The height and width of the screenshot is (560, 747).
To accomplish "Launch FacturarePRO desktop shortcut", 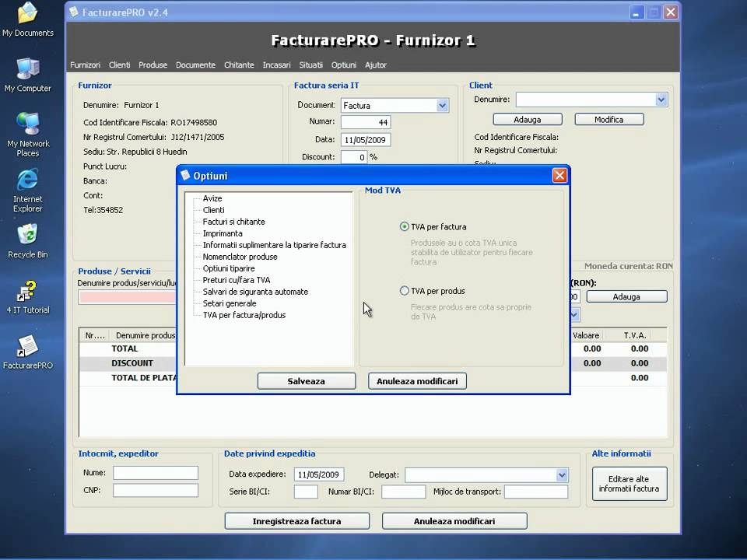I will tap(28, 352).
